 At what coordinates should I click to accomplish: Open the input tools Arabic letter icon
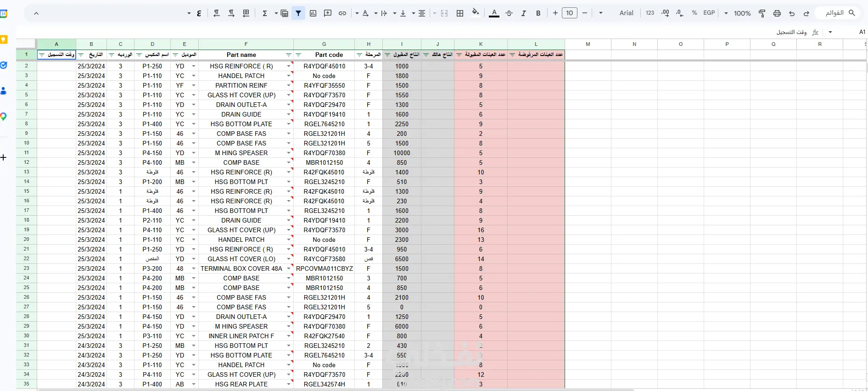pos(199,13)
